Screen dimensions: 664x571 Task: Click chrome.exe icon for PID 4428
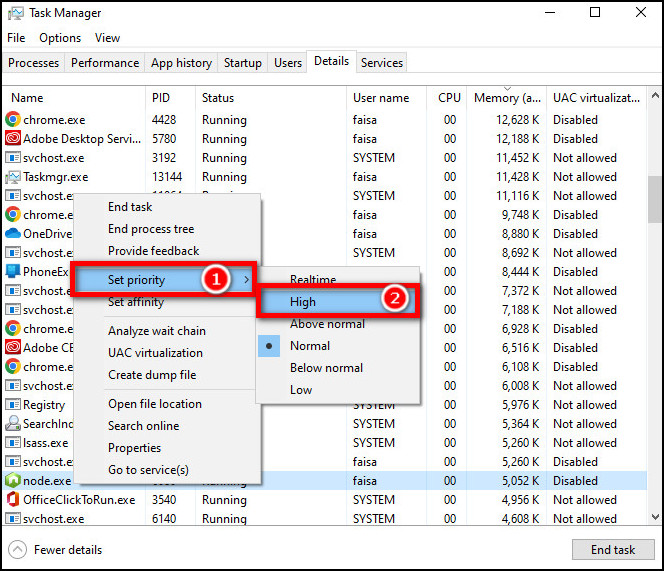(x=13, y=120)
